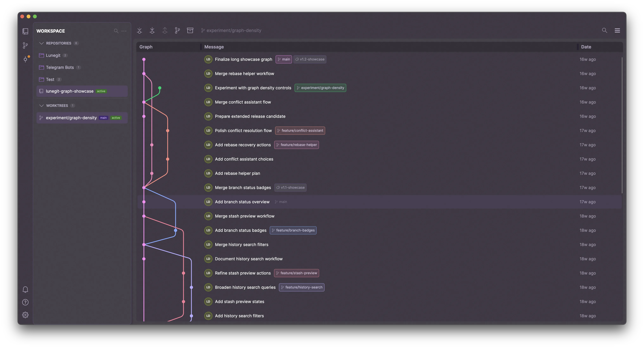The width and height of the screenshot is (644, 348).
Task: Open the hamburger menu at top right
Action: [x=617, y=31]
